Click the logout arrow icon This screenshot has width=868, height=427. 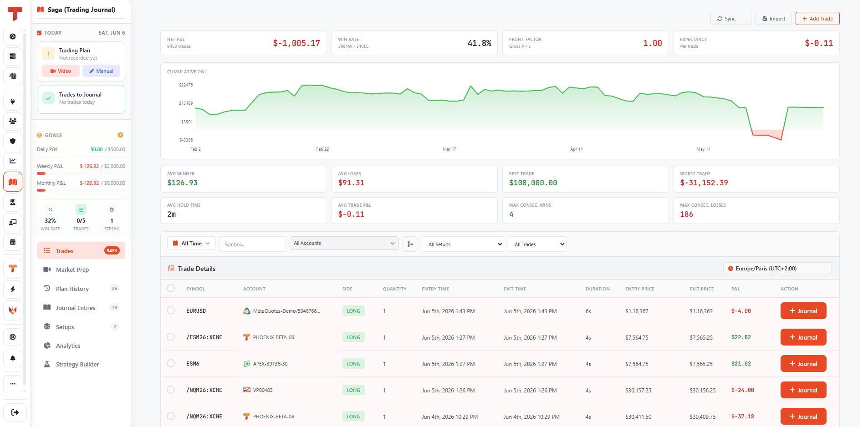pos(15,412)
